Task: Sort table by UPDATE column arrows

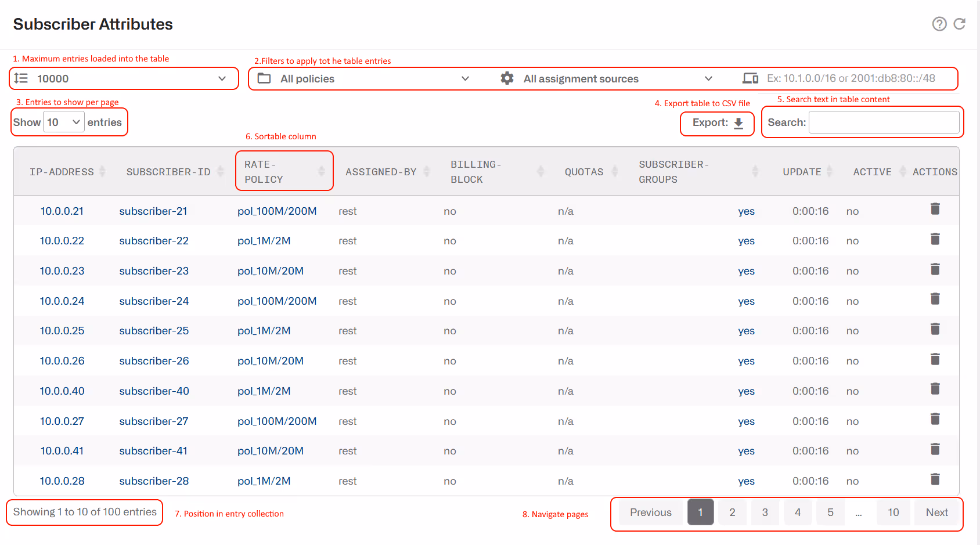Action: click(x=830, y=171)
